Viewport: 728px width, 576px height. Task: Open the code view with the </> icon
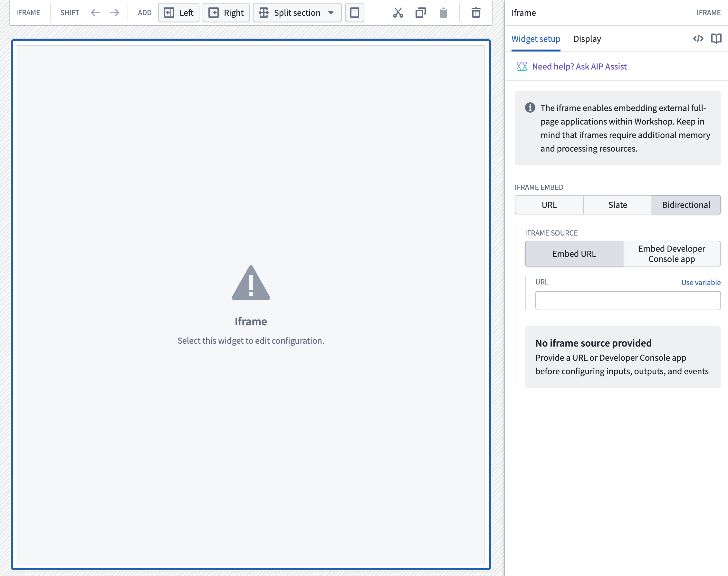pos(698,38)
